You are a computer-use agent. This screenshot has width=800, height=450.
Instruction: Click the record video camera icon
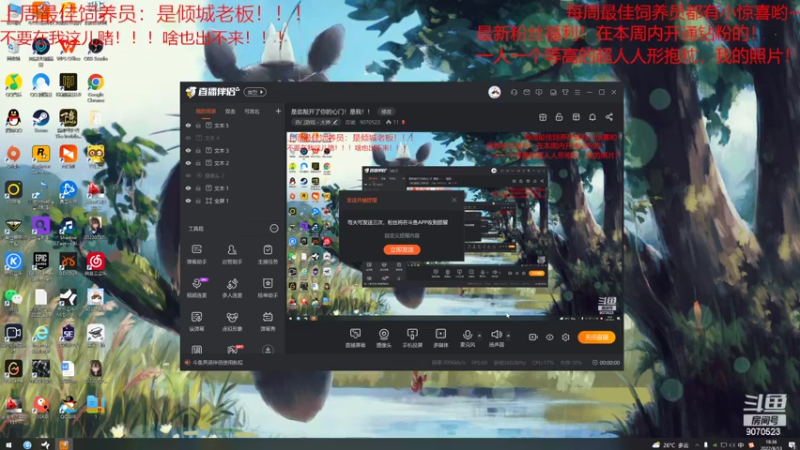point(533,337)
